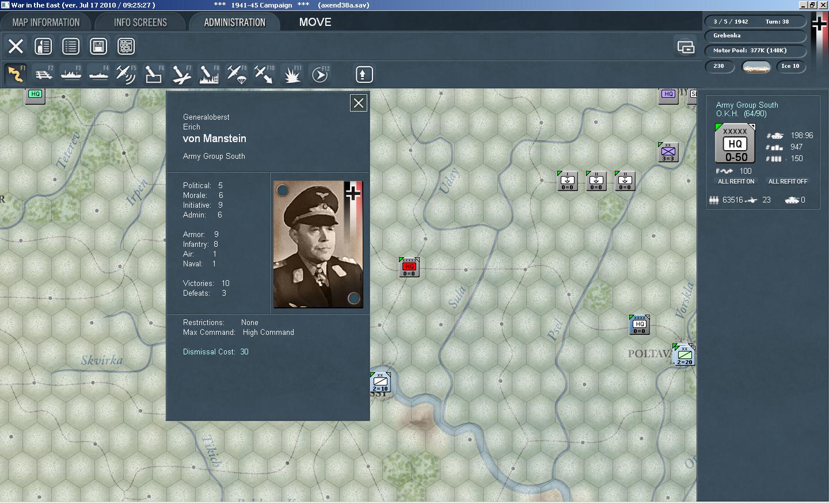Open the grid layout preferences icon
The height and width of the screenshot is (504, 829).
click(126, 46)
